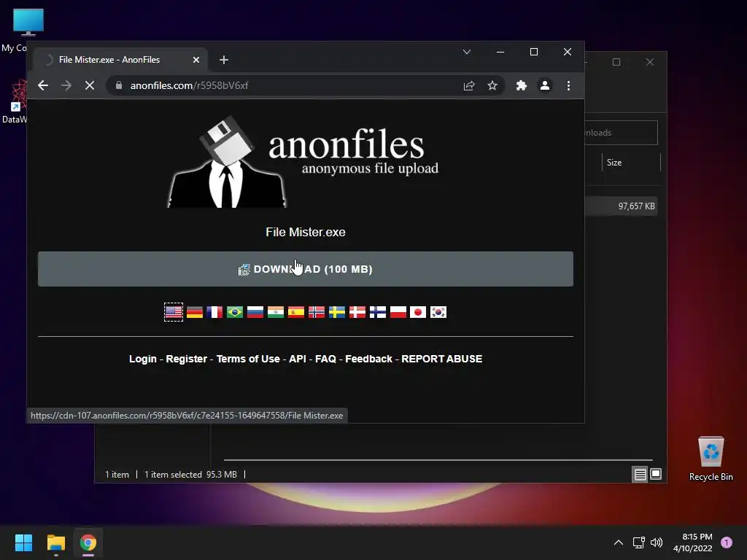Image resolution: width=747 pixels, height=560 pixels.
Task: Close the File Mister.exe tab
Action: 196,60
